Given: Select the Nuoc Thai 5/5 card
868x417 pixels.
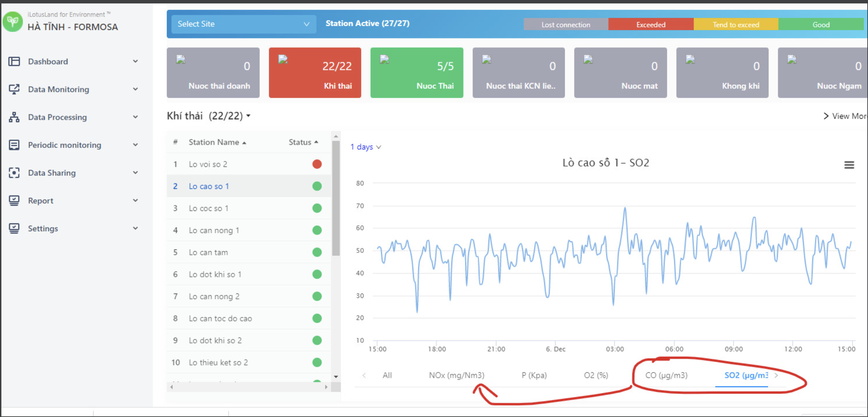Looking at the screenshot, I should click(416, 73).
